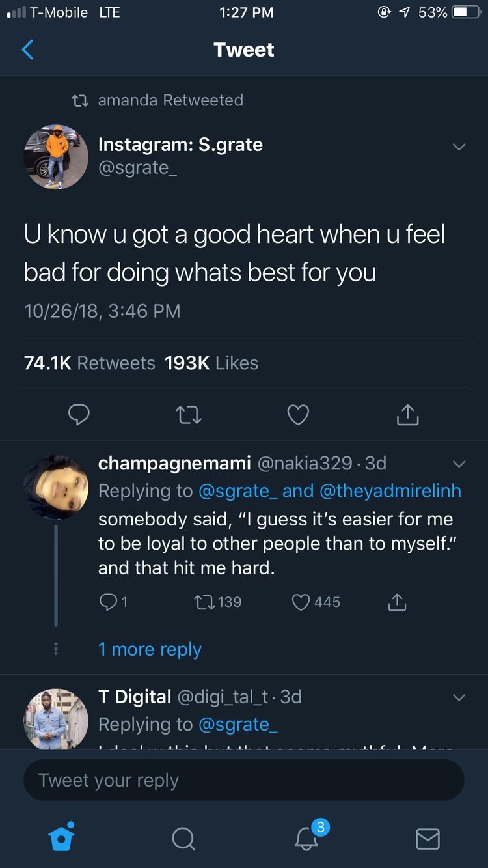The height and width of the screenshot is (868, 488).
Task: Tap the Tweet your reply field
Action: tap(243, 779)
